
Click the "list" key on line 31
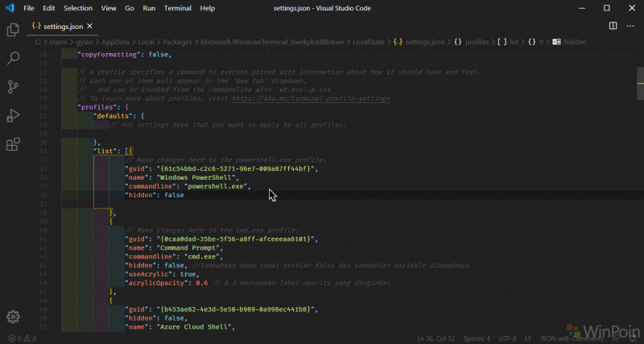click(x=105, y=151)
